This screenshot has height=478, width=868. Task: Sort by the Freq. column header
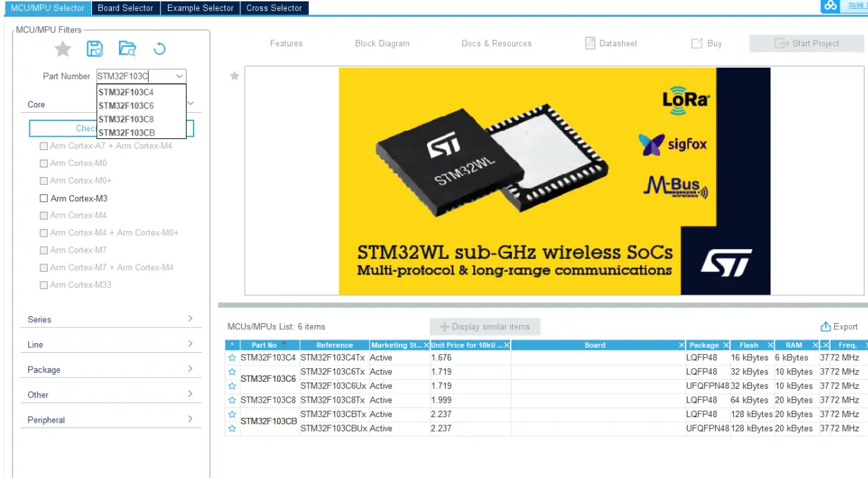pos(848,345)
